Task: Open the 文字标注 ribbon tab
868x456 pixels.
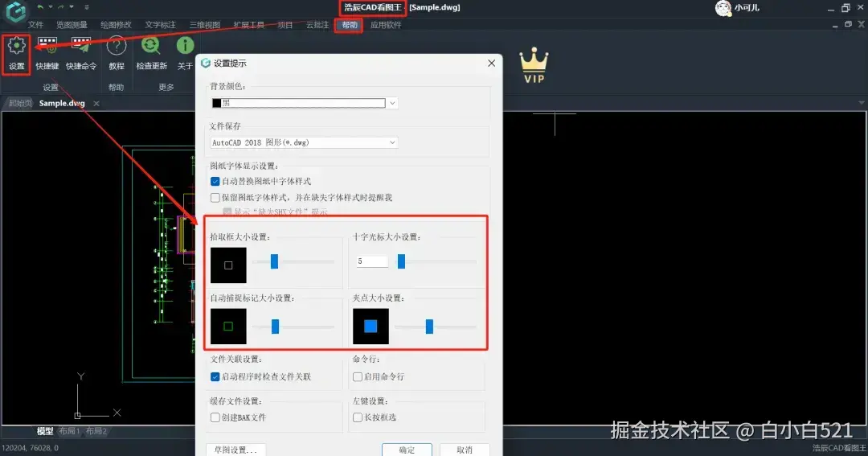Action: tap(160, 25)
